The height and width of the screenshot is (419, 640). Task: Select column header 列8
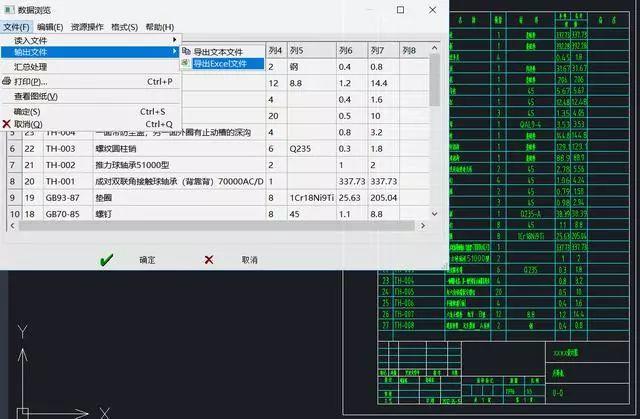(x=414, y=51)
